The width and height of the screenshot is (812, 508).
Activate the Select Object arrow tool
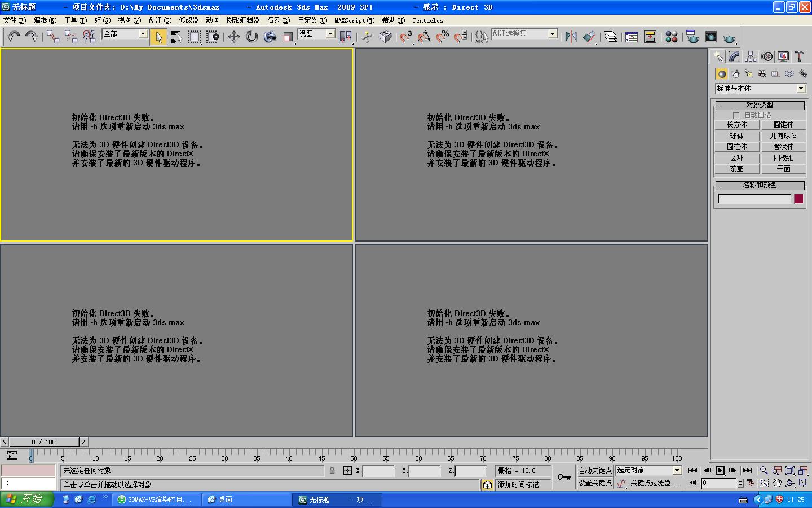tap(158, 37)
